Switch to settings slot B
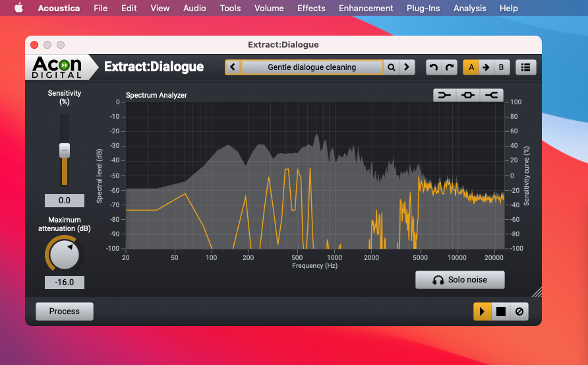588x365 pixels. pyautogui.click(x=501, y=67)
